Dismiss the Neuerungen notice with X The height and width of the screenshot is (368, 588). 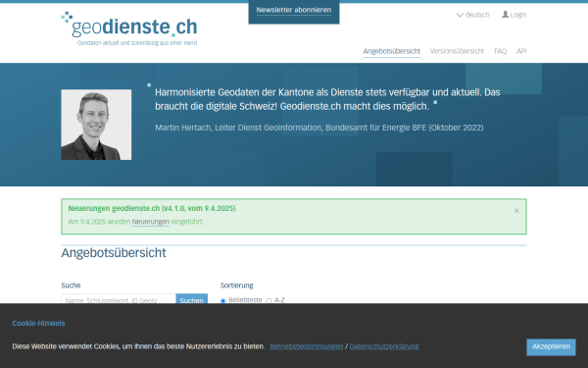[x=516, y=211]
